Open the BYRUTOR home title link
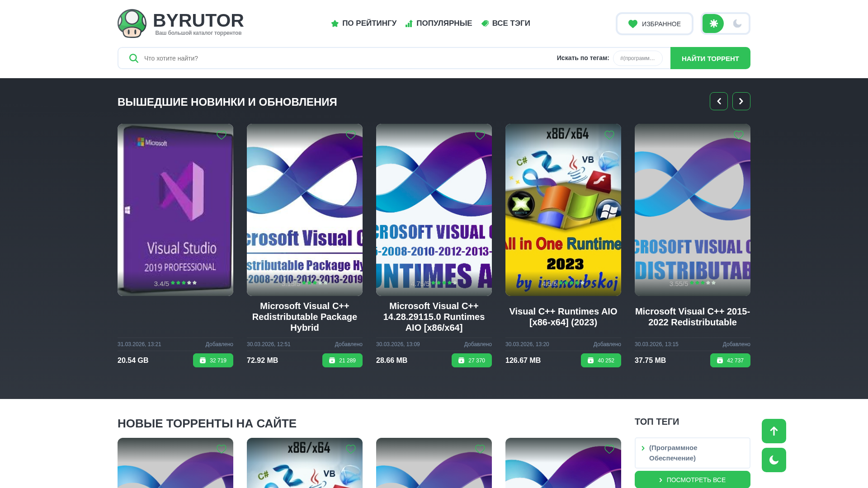 pyautogui.click(x=198, y=20)
